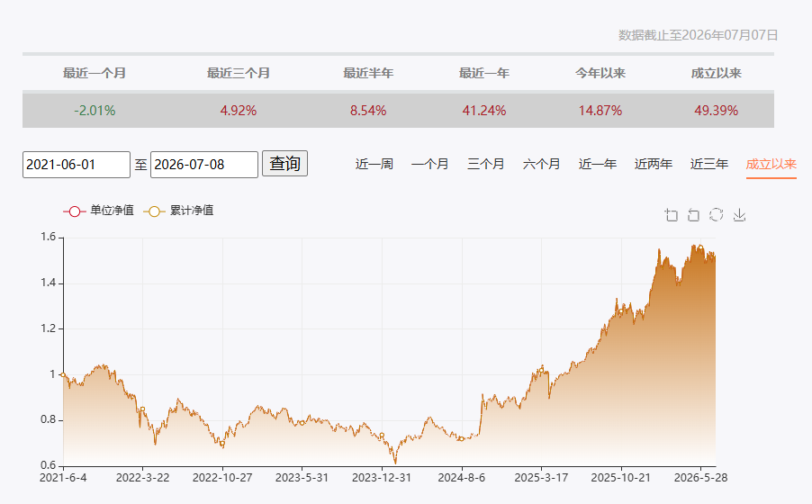This screenshot has height=504, width=812.
Task: Click the chart area zoom tool icon
Action: [x=672, y=215]
